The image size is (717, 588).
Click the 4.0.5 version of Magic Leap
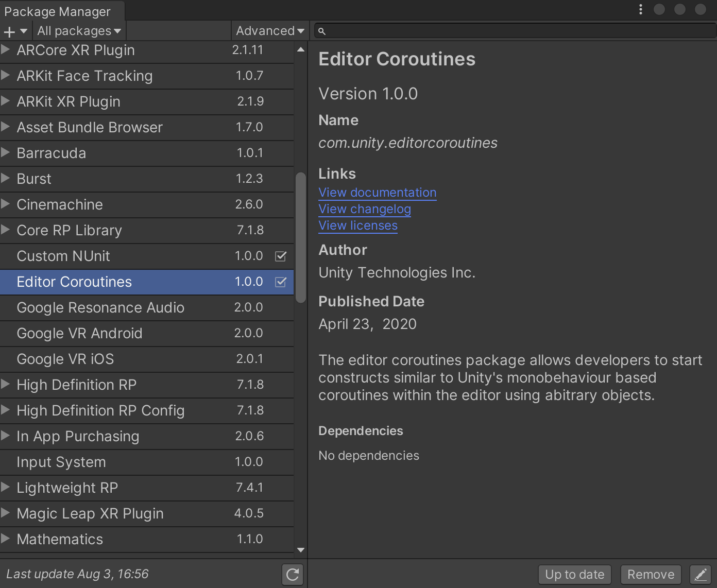tap(249, 513)
